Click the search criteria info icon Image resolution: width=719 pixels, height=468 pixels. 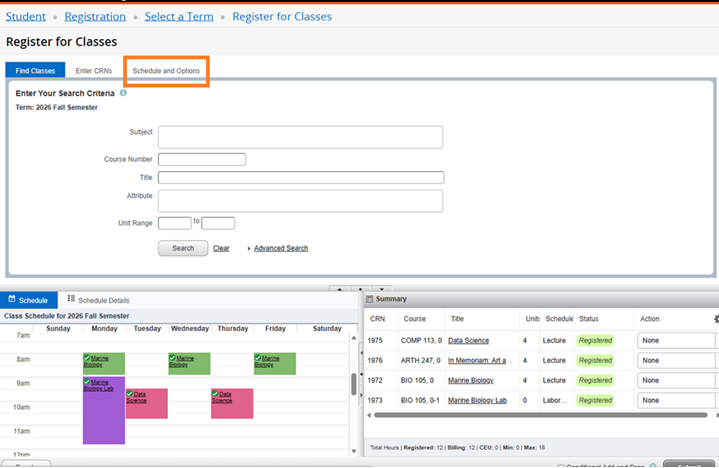[123, 93]
